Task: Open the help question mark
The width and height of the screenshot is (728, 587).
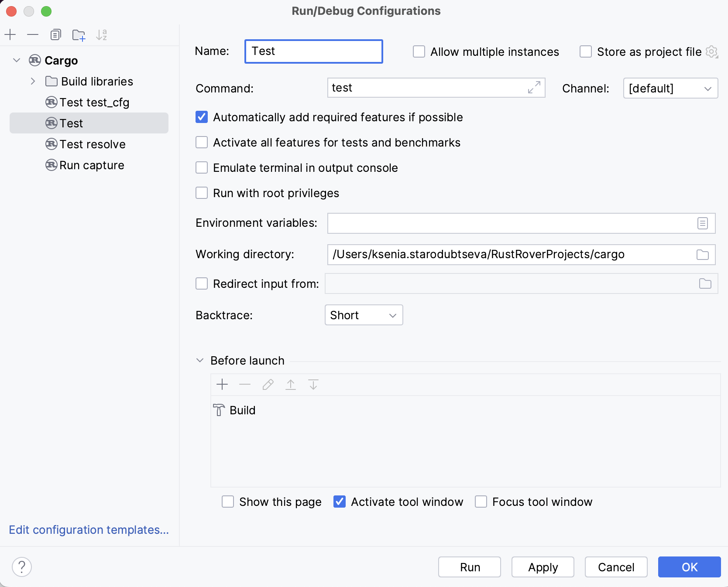Action: coord(22,567)
